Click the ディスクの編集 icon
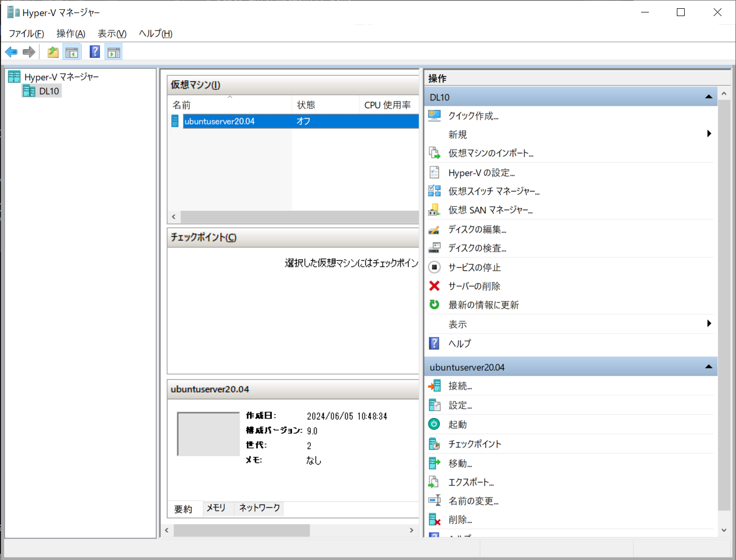 click(435, 229)
